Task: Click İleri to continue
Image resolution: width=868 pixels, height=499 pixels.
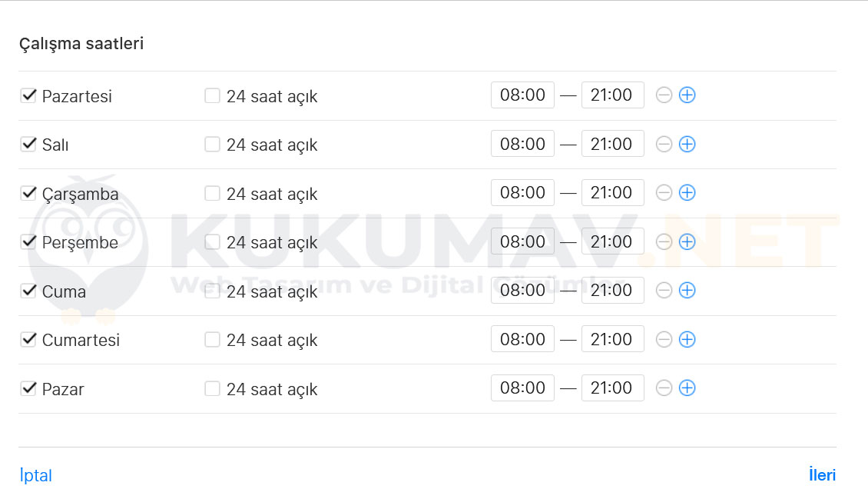Action: click(x=822, y=474)
